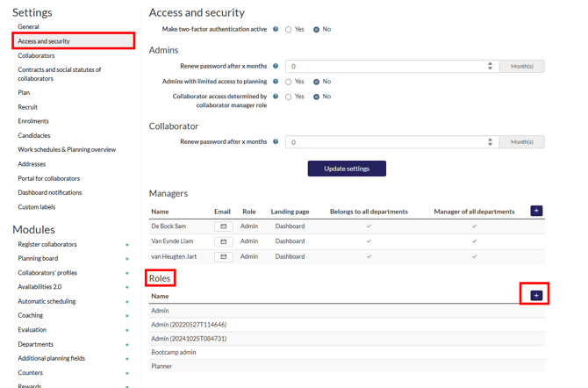Image resolution: width=588 pixels, height=388 pixels.
Task: Open the Bootcamp admin role
Action: click(x=173, y=352)
